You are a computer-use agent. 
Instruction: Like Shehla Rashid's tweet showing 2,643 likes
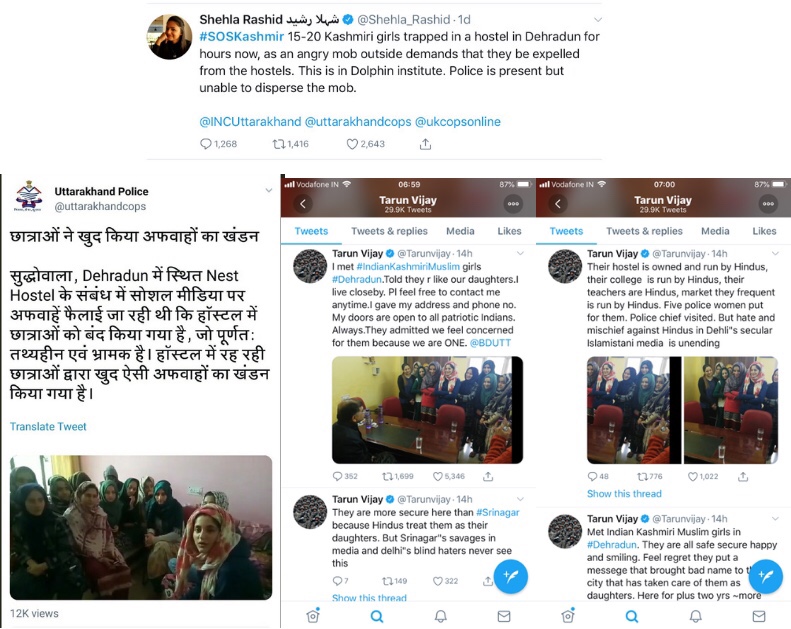click(352, 144)
